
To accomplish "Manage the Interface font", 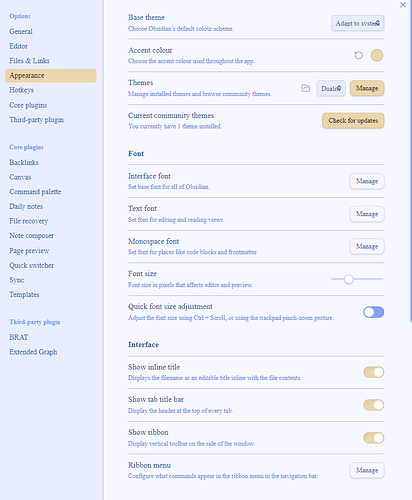I will point(367,181).
